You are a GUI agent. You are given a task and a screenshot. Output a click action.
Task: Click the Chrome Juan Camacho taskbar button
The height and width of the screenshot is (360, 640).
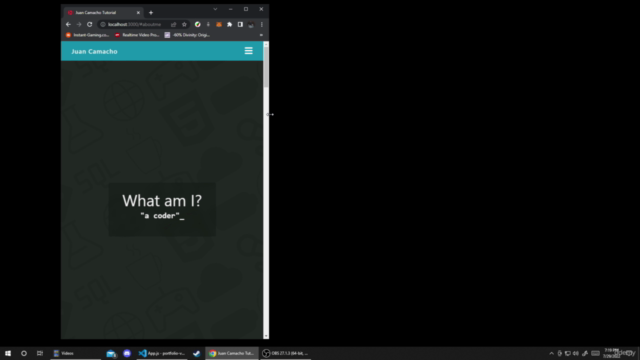[232, 353]
